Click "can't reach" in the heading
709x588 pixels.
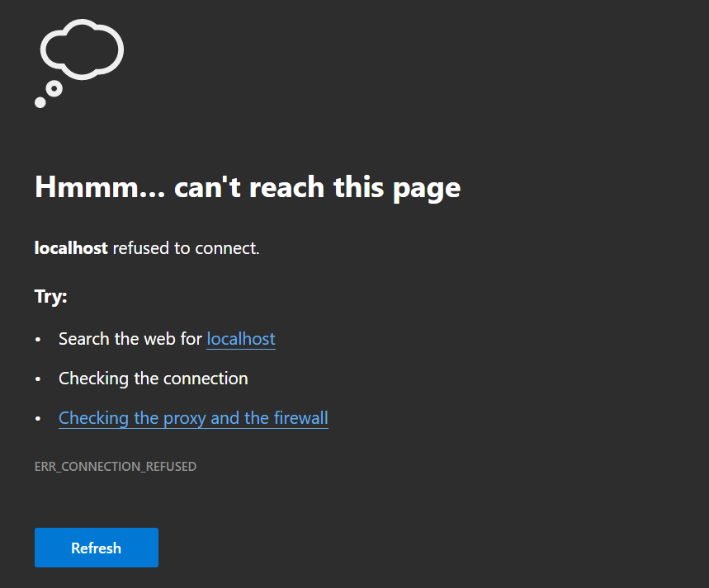coord(249,186)
